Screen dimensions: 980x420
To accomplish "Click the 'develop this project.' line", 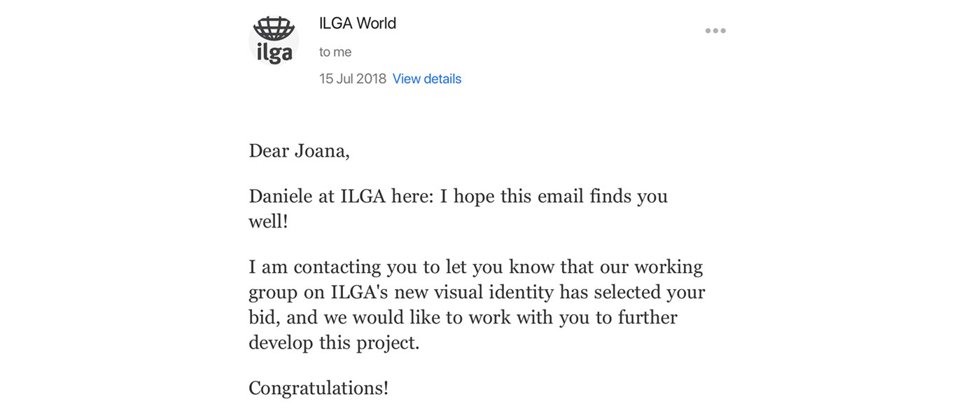I will point(334,343).
